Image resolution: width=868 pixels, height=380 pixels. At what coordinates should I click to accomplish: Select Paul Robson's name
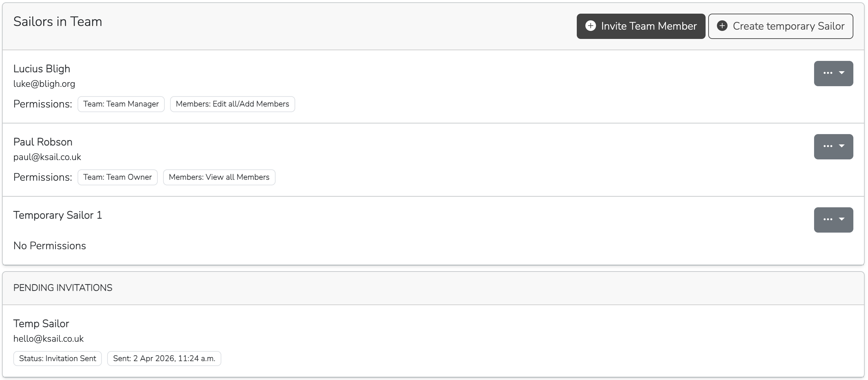(x=43, y=142)
